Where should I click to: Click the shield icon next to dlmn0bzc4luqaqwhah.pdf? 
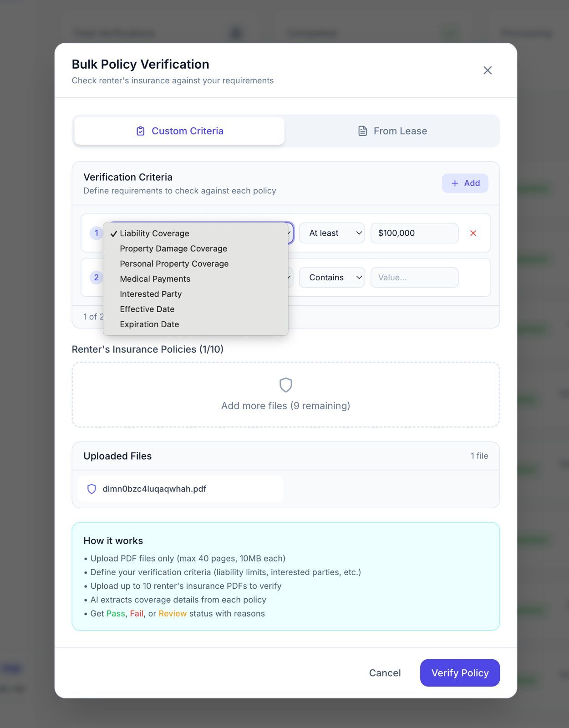[91, 489]
